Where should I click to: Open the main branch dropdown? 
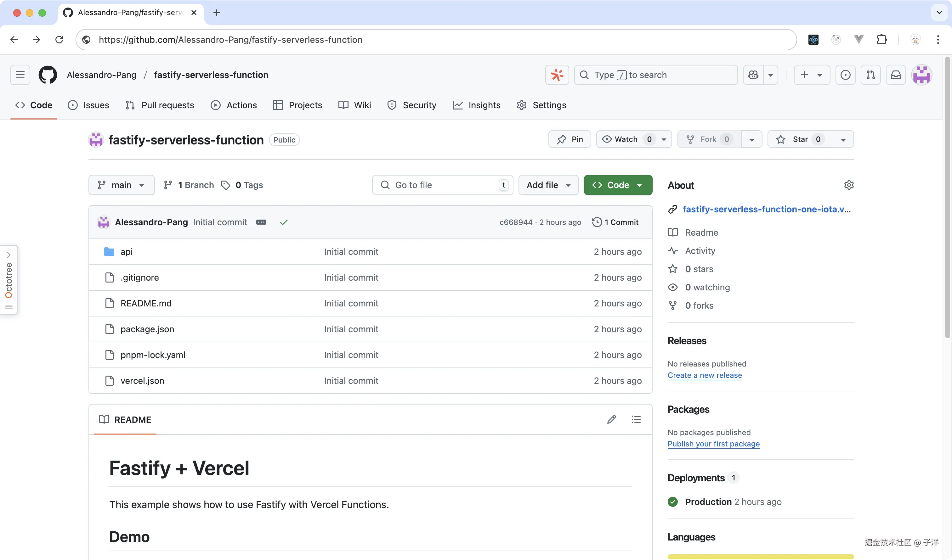coord(121,185)
